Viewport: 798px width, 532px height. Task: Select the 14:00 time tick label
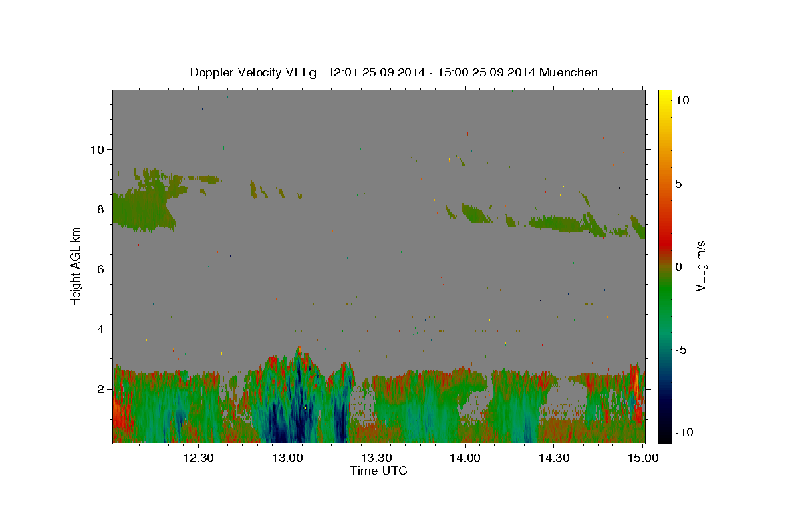point(465,458)
